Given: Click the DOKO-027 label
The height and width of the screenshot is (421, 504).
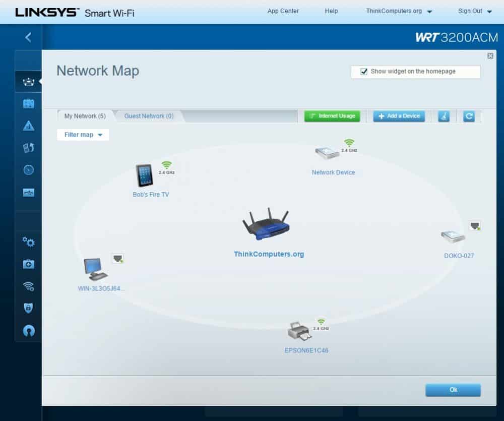Looking at the screenshot, I should [459, 256].
